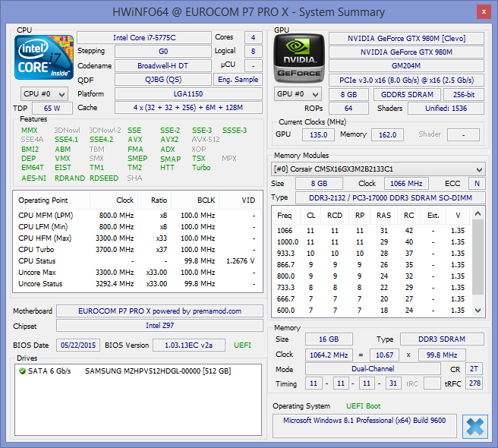Click the Intel Core i7-5775C name field

point(144,37)
